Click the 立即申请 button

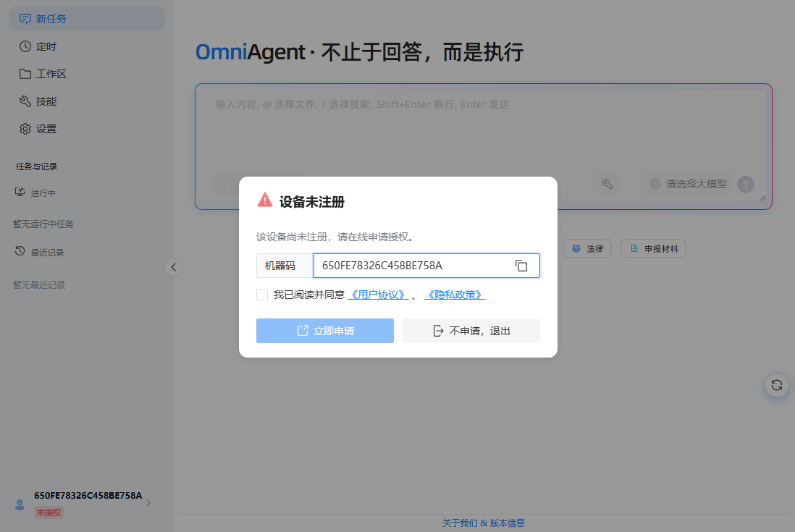click(x=325, y=331)
